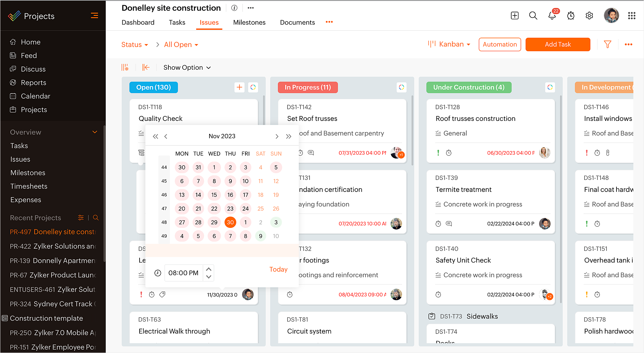Screen dimensions: 644x353
Task: Expand the Show Option dropdown
Action: [x=187, y=67]
